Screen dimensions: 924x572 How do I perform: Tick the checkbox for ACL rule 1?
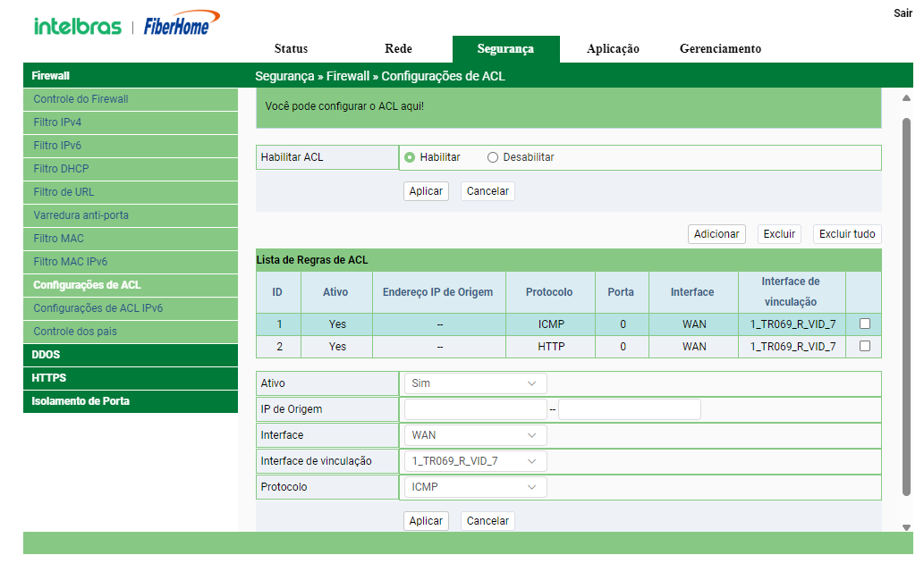tap(864, 324)
